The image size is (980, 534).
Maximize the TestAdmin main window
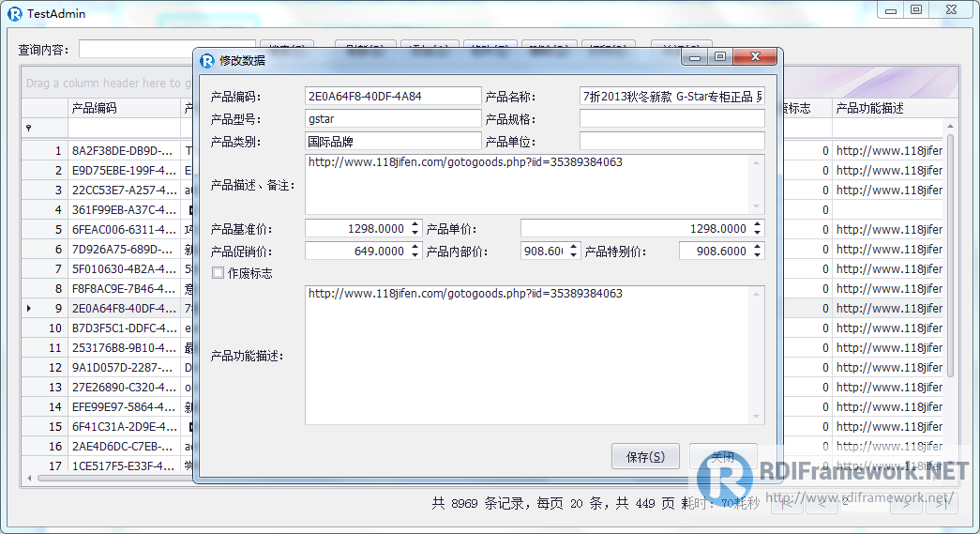[916, 10]
